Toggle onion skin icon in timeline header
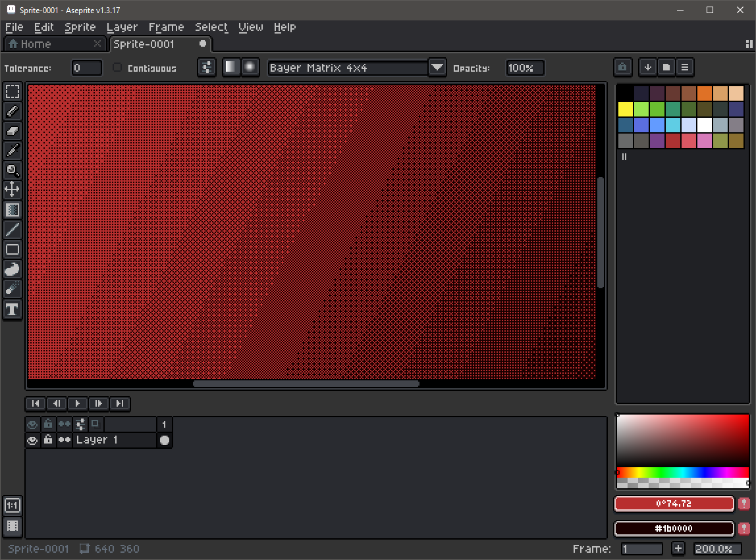The image size is (756, 560). (x=80, y=424)
